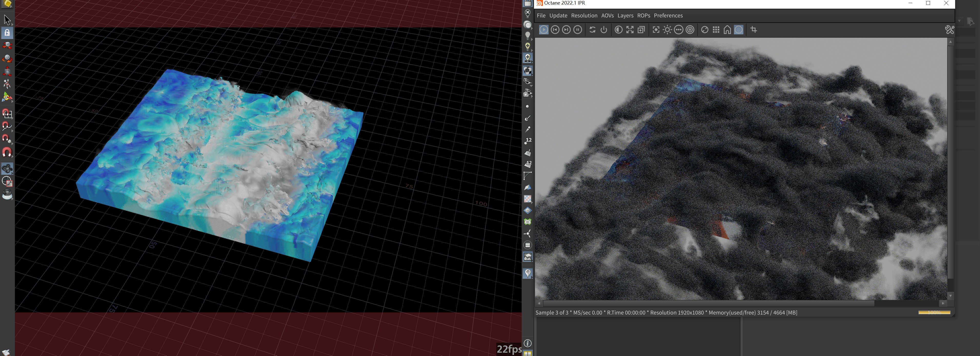Viewport: 980px width, 356px height.
Task: Expand the Layers menu
Action: 625,16
